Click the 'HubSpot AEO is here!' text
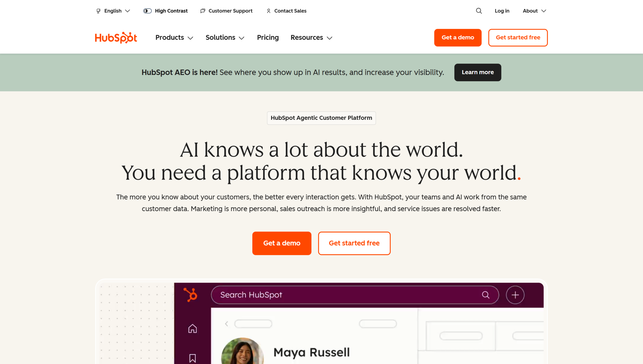This screenshot has width=643, height=364. [179, 72]
